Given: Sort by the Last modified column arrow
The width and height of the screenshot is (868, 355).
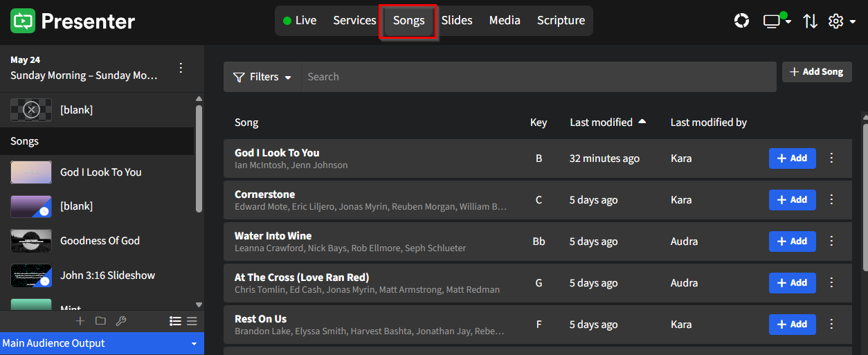Looking at the screenshot, I should click(642, 122).
